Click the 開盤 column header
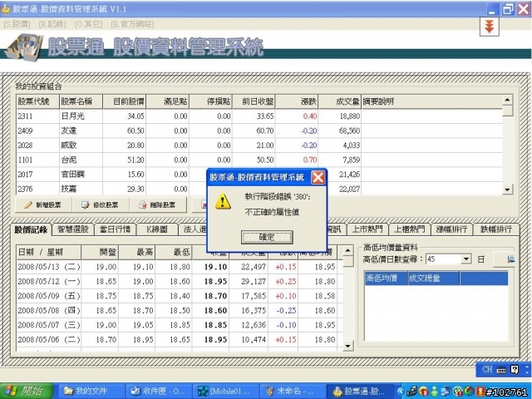 (100, 253)
